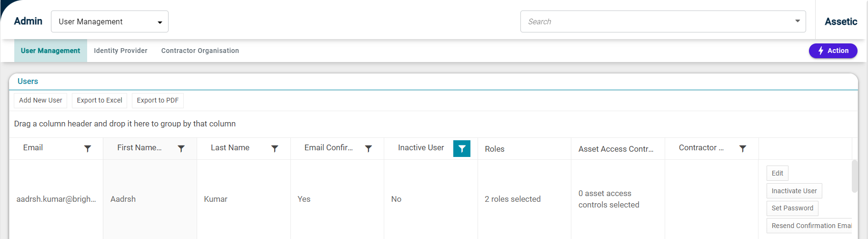Image resolution: width=868 pixels, height=239 pixels.
Task: Open the Contractor Organisation tab
Action: (200, 51)
